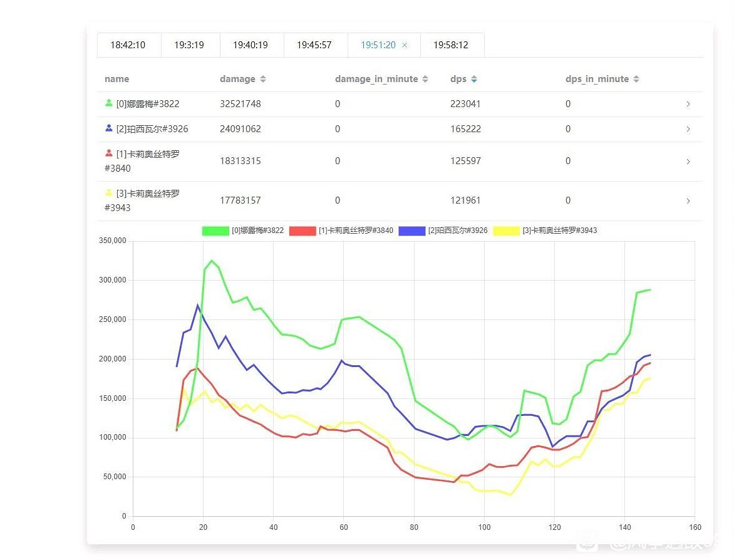Open the 19:58:12 encounter tab

click(x=451, y=44)
